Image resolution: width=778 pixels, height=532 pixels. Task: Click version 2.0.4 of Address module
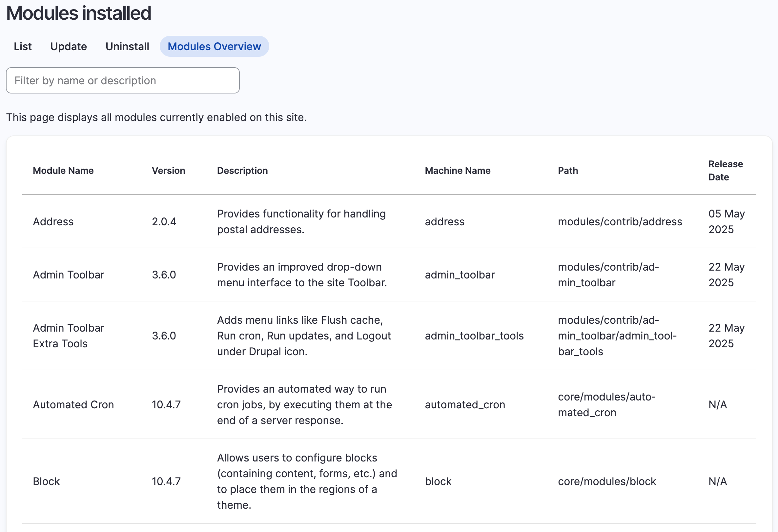164,222
